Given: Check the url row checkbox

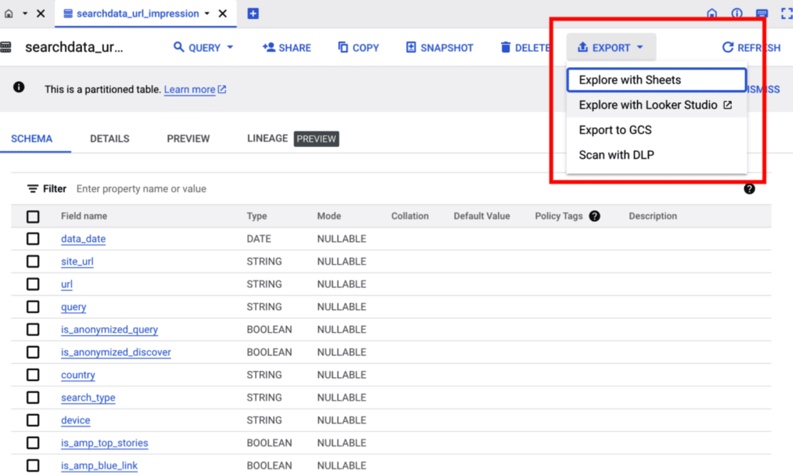Looking at the screenshot, I should (x=33, y=284).
